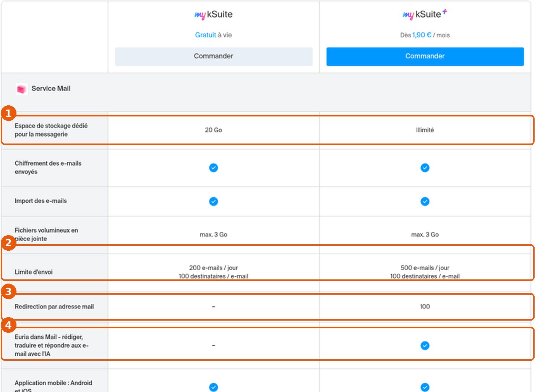The image size is (535, 392).
Task: Click kSuite+ checkmark for Chiffrement des e-mails
Action: [x=425, y=168]
